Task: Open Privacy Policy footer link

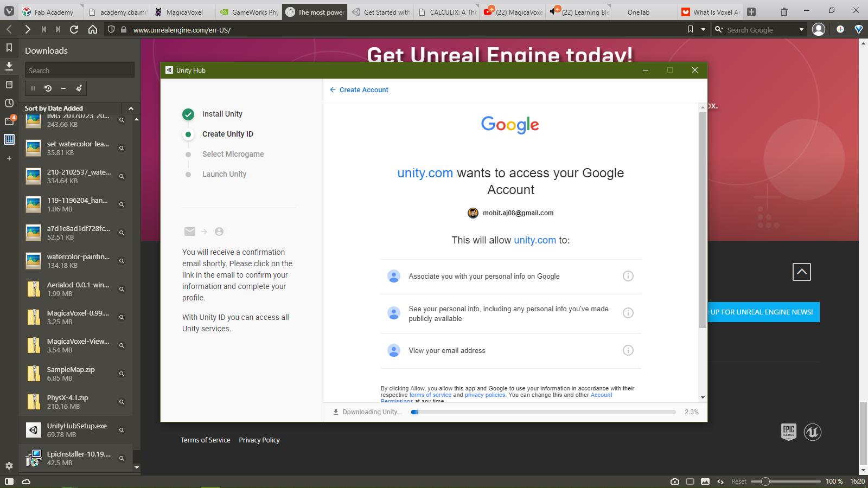Action: pos(259,440)
